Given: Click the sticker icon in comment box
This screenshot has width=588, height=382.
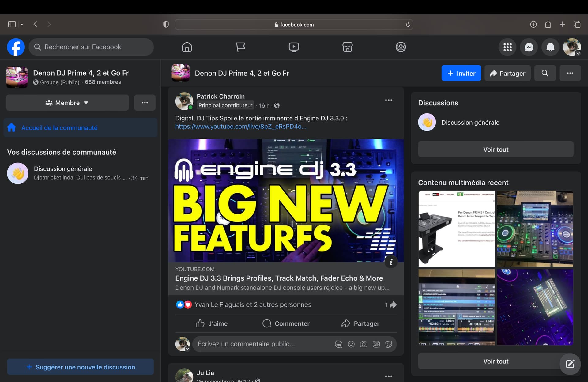Looking at the screenshot, I should (x=389, y=344).
